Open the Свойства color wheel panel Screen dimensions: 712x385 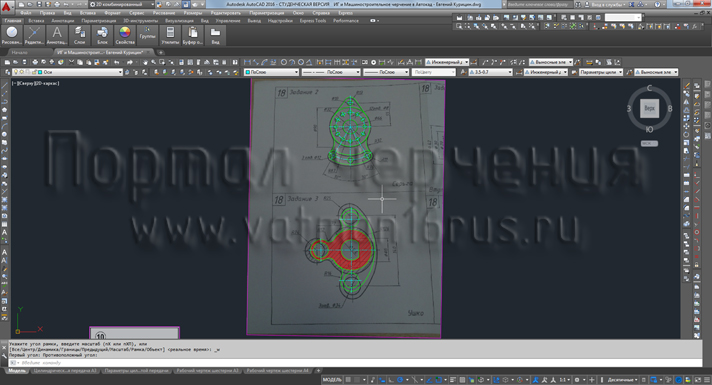(x=125, y=35)
